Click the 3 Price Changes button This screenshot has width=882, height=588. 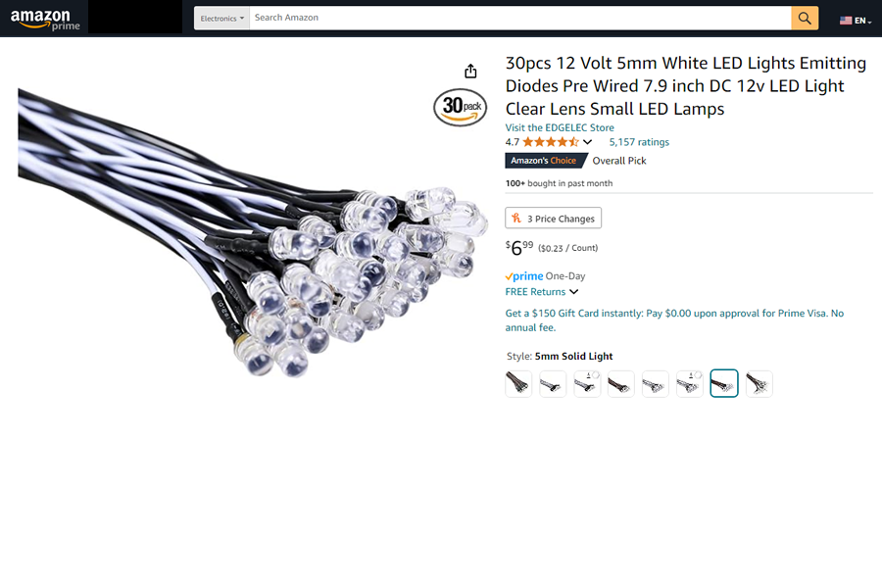click(553, 218)
